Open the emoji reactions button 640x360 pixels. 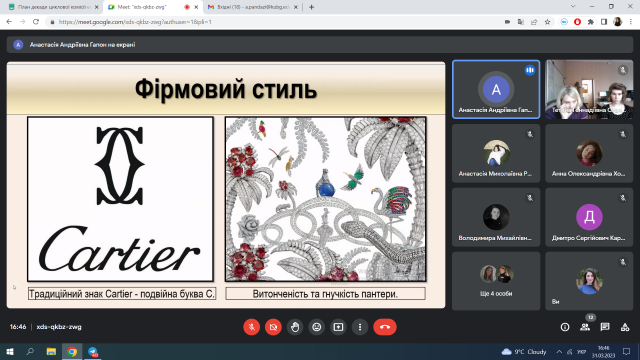317,327
